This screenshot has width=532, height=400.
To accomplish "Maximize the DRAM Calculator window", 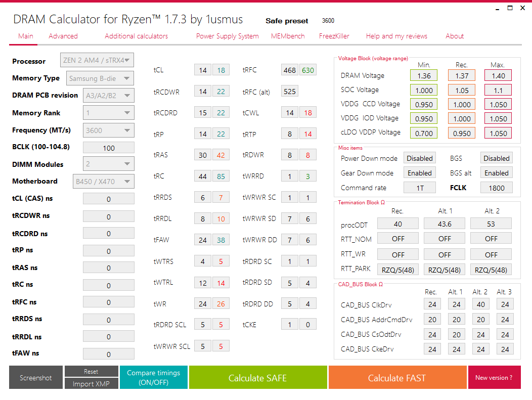I will point(510,8).
